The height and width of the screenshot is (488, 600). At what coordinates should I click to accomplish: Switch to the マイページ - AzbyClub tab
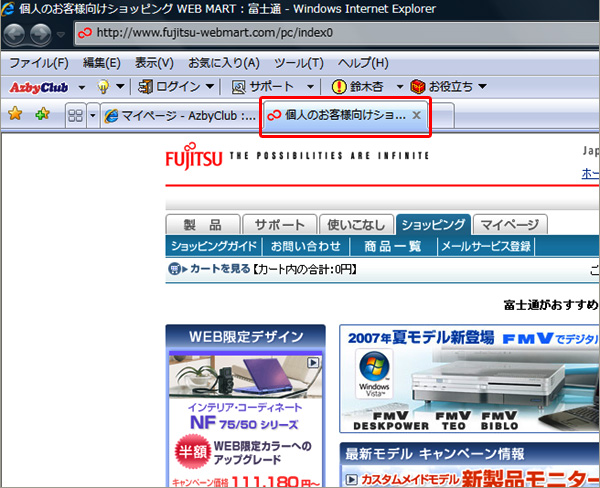click(180, 116)
